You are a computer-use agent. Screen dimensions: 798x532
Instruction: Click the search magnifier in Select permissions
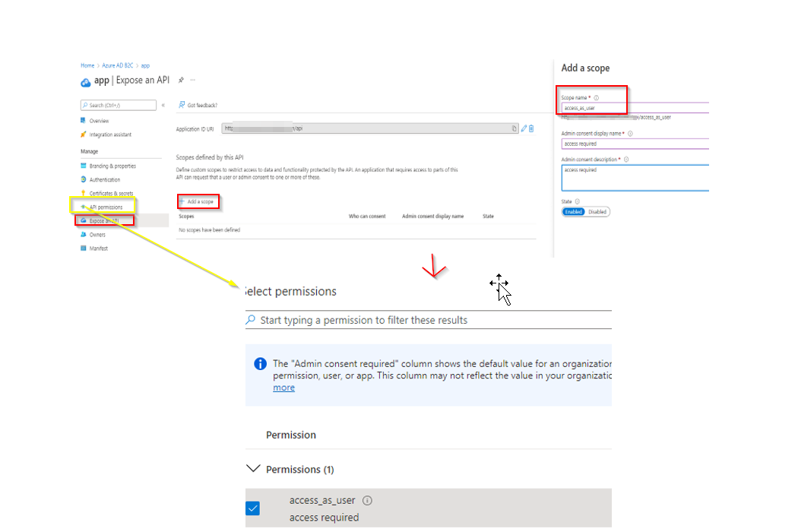[x=250, y=320]
